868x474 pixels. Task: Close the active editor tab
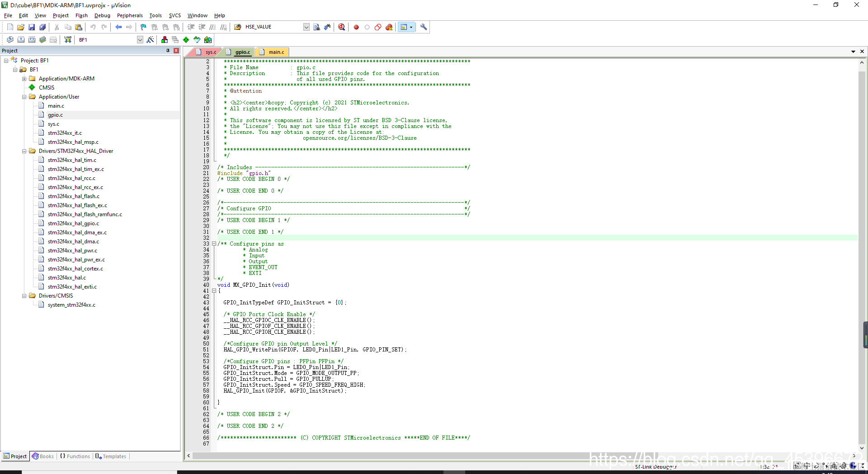coord(862,52)
